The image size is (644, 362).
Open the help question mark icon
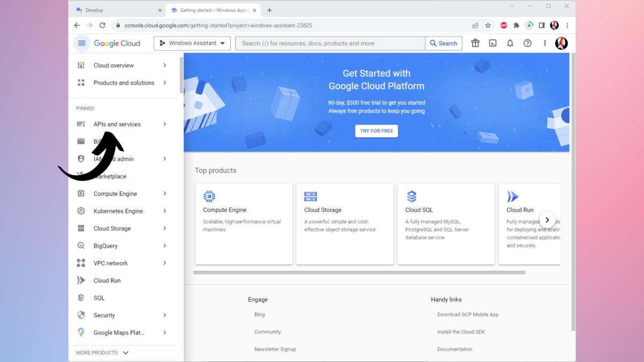tap(528, 43)
